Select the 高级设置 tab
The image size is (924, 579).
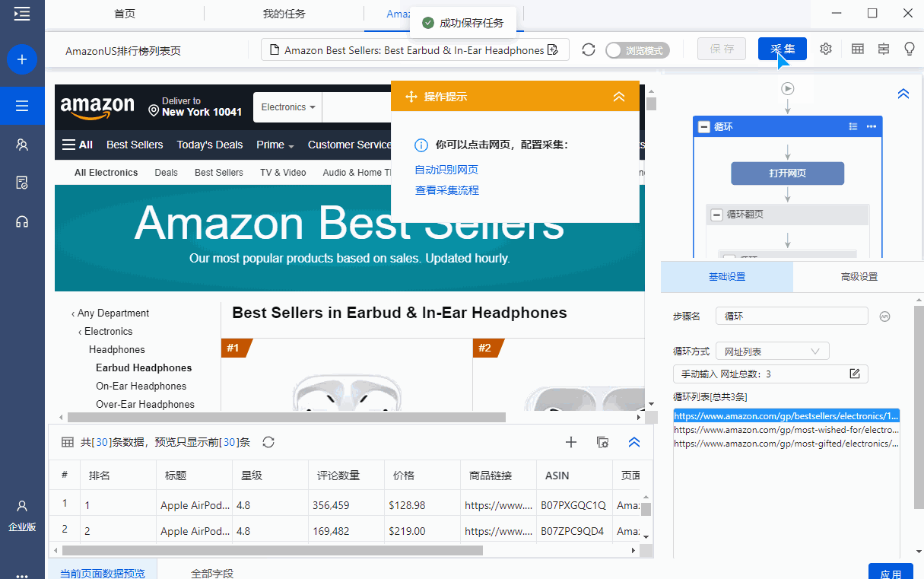coord(859,277)
